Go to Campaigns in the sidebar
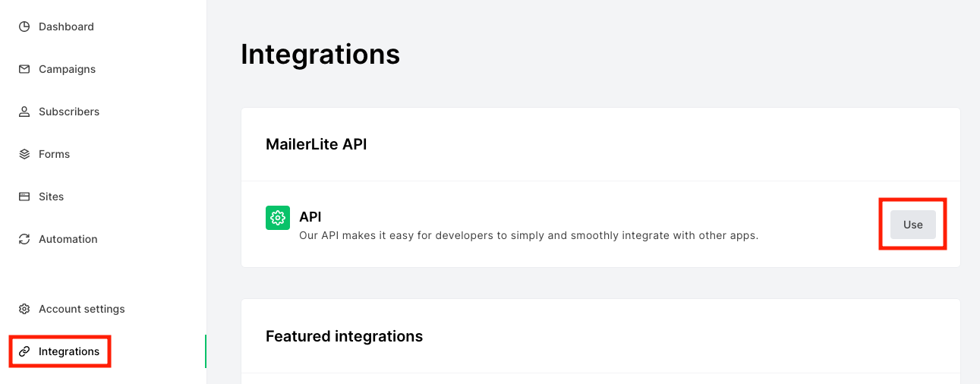The height and width of the screenshot is (384, 980). 67,69
